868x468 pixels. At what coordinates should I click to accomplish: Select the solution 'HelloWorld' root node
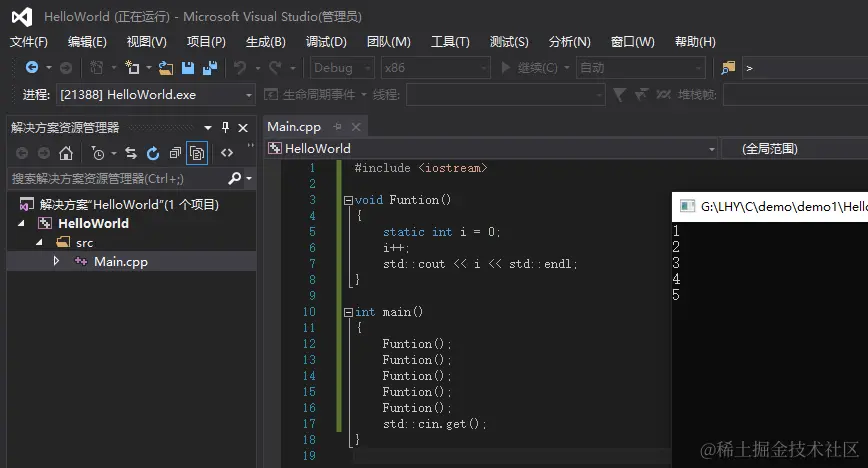pos(128,204)
